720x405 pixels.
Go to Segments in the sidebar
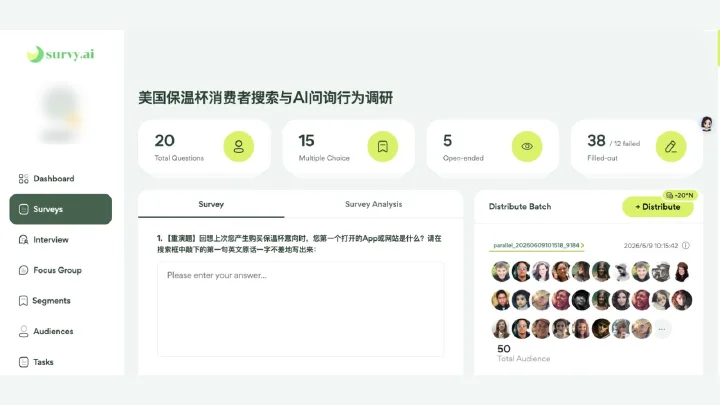click(45, 301)
